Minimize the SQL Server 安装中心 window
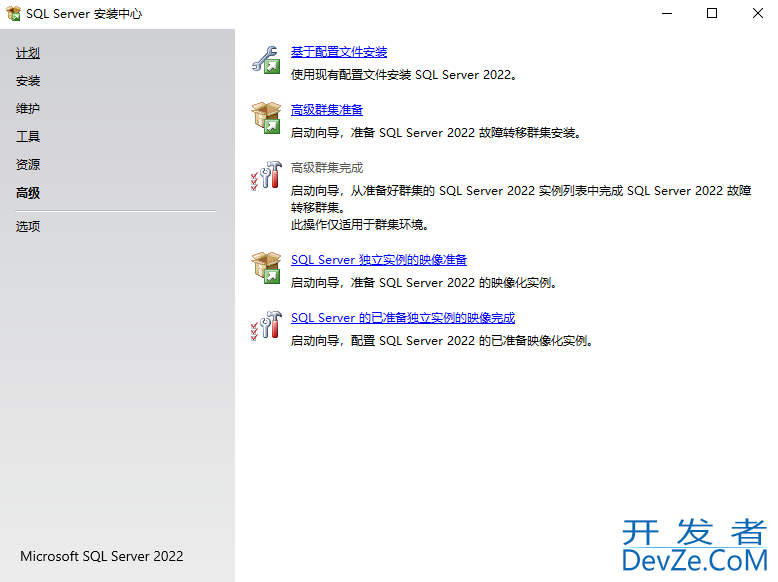This screenshot has width=778, height=582. click(667, 13)
